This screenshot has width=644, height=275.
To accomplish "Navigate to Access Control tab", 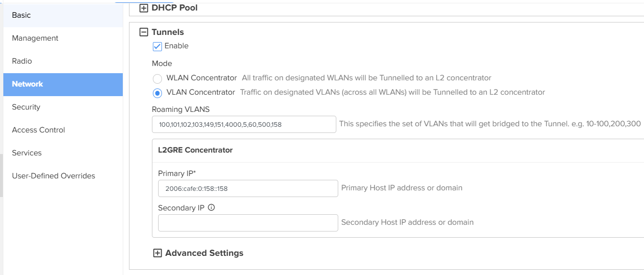I will [x=39, y=130].
